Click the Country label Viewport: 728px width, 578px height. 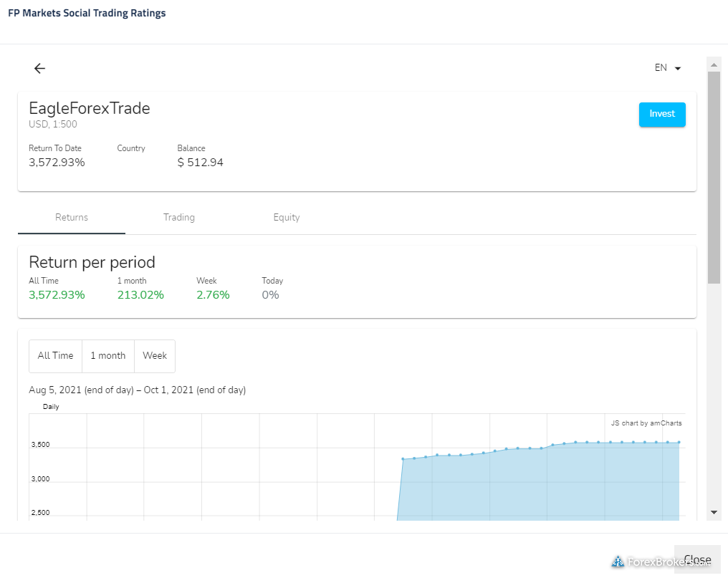coord(131,148)
